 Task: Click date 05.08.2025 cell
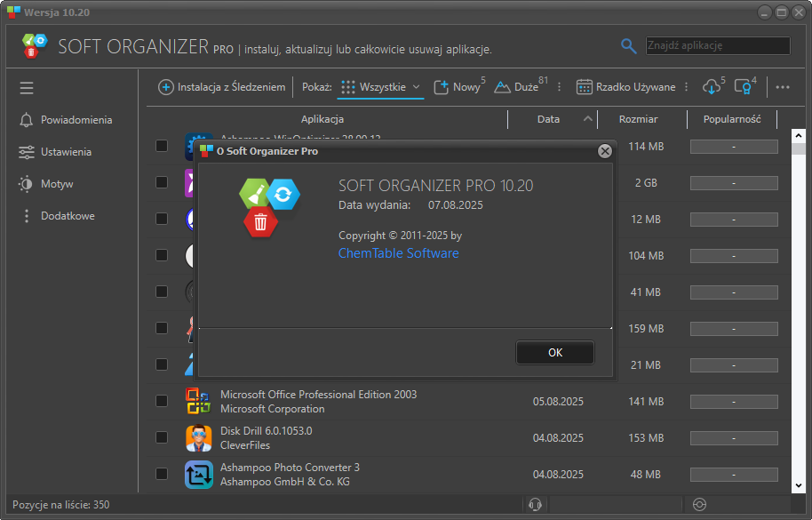[558, 402]
